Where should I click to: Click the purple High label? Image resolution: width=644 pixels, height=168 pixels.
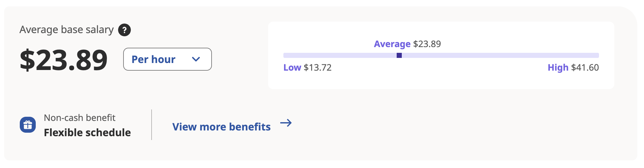click(x=558, y=67)
